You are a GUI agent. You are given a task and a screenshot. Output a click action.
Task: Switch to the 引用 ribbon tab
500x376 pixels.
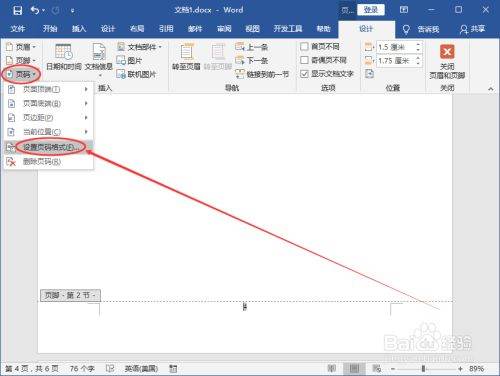tap(166, 29)
